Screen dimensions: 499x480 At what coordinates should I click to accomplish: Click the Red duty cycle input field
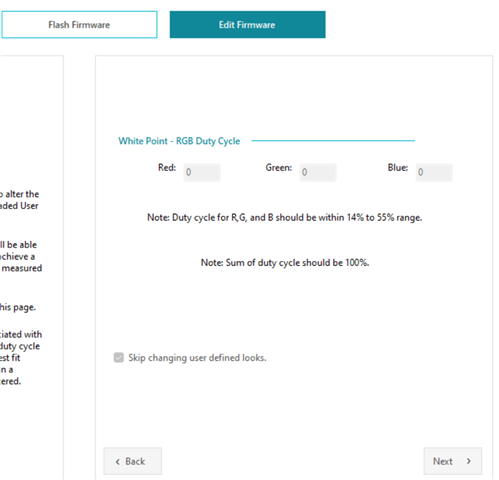click(202, 172)
